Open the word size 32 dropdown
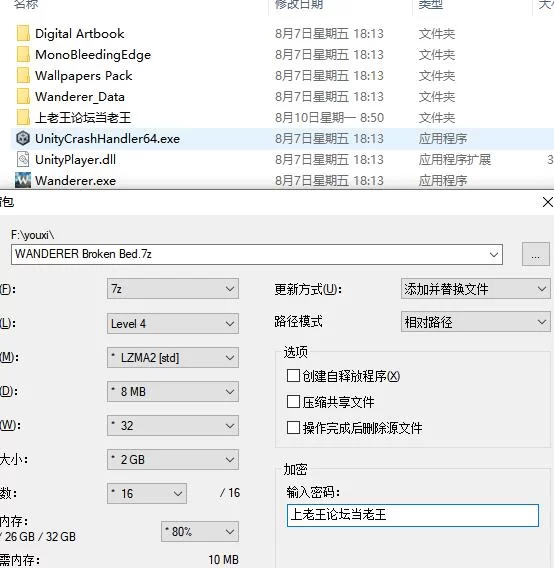 coord(173,426)
